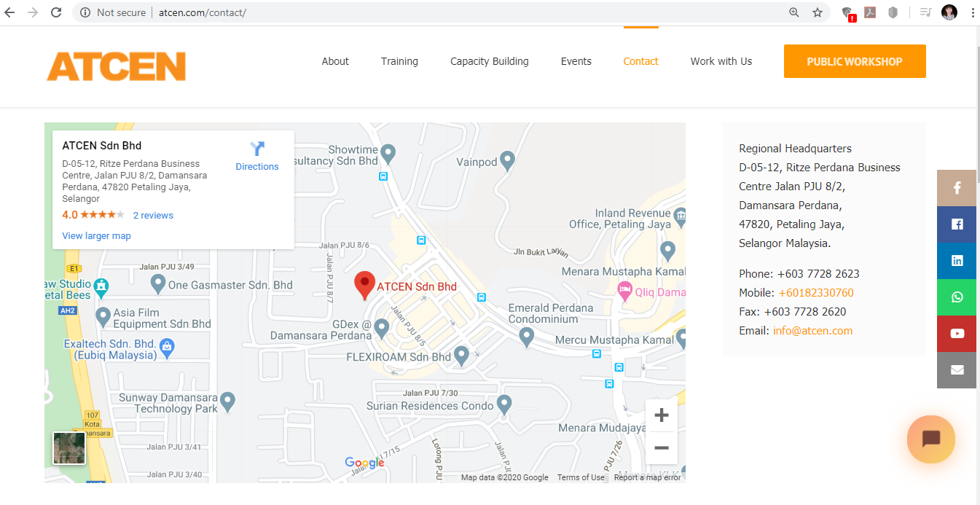Image resolution: width=980 pixels, height=505 pixels.
Task: Call the mobile number +60182330760
Action: pyautogui.click(x=816, y=293)
